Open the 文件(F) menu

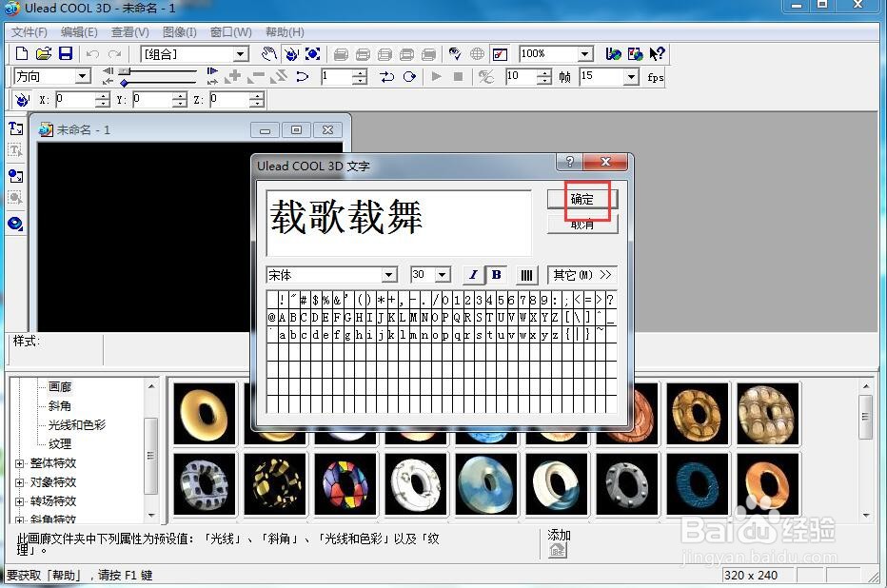point(30,32)
